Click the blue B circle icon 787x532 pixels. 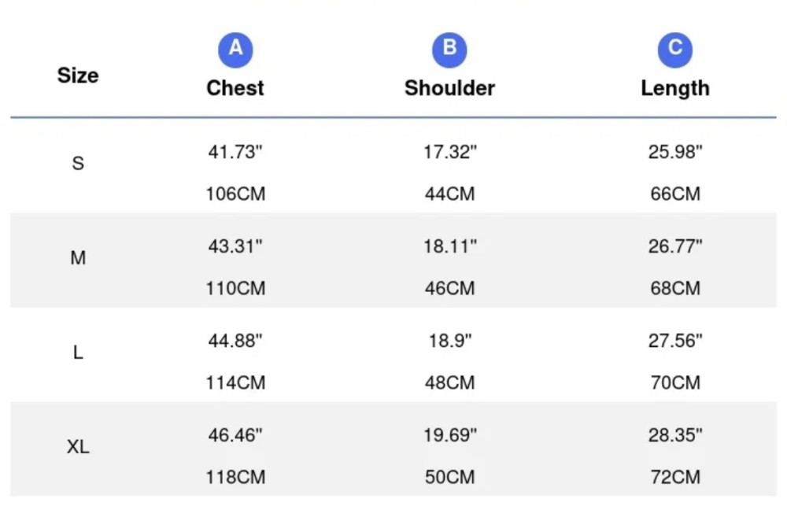point(449,50)
